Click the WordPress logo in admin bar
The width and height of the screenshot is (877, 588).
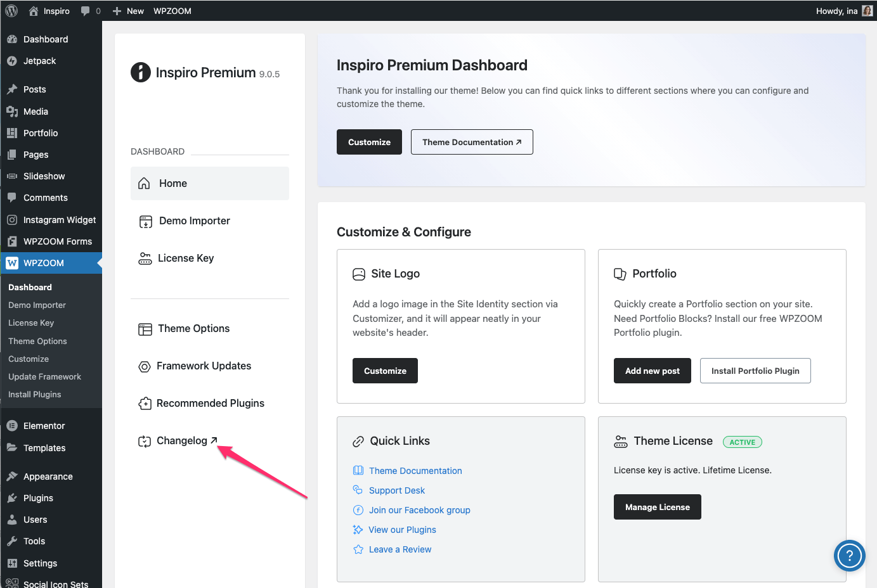coord(11,11)
